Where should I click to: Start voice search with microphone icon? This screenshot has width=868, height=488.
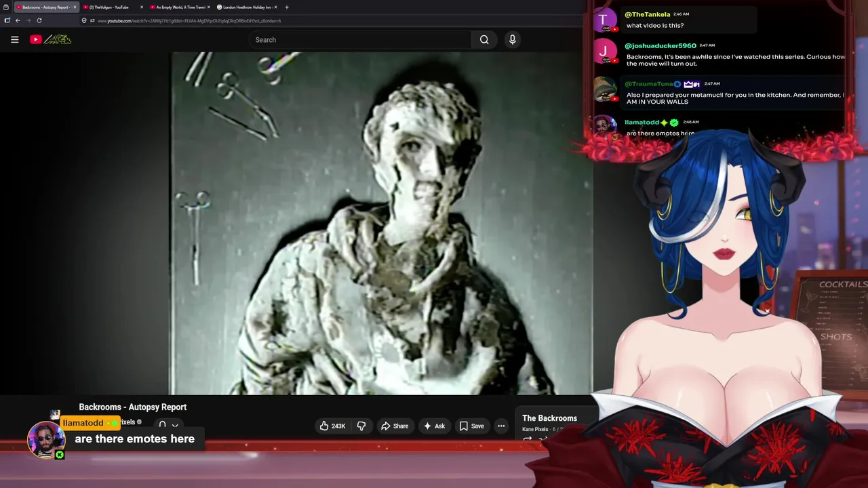click(x=513, y=40)
